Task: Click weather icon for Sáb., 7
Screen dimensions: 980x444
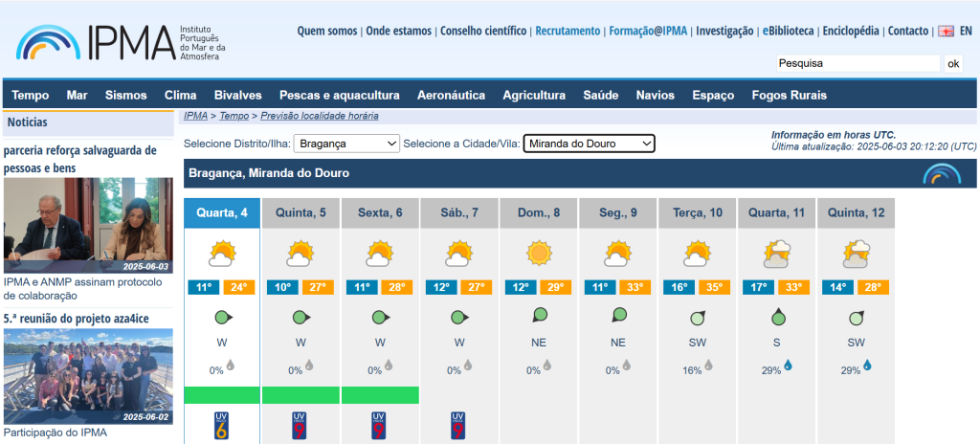Action: tap(460, 254)
